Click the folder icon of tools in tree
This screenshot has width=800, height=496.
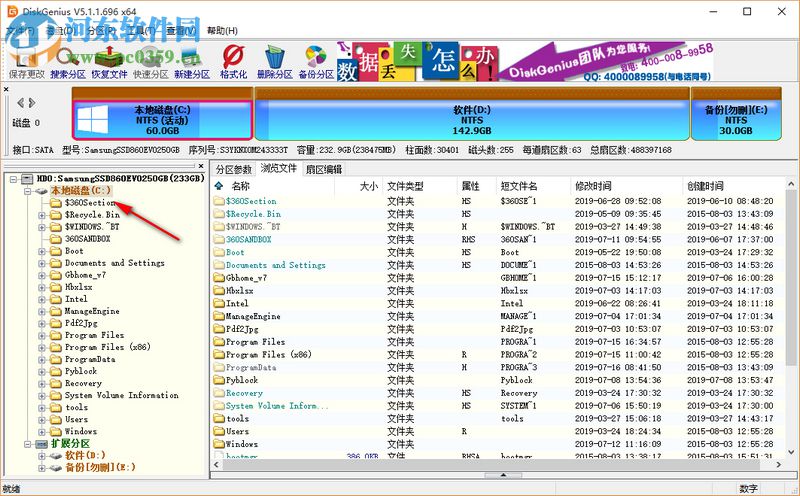click(56, 407)
